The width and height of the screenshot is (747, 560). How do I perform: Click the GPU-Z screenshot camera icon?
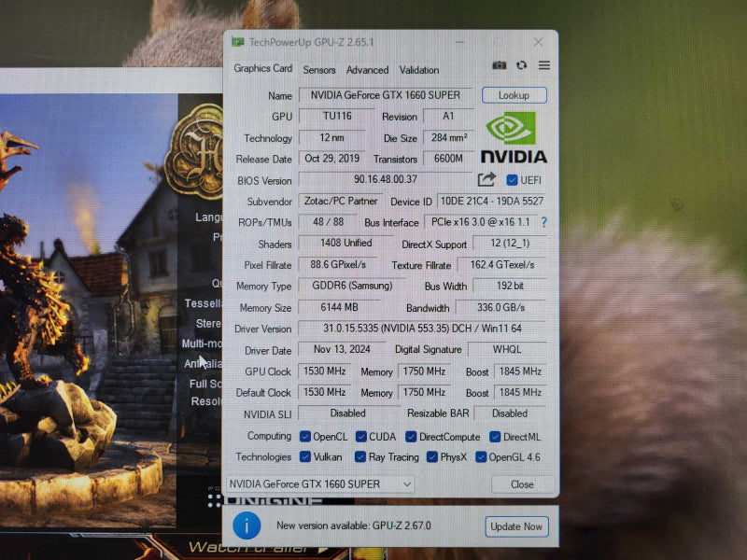[x=499, y=65]
